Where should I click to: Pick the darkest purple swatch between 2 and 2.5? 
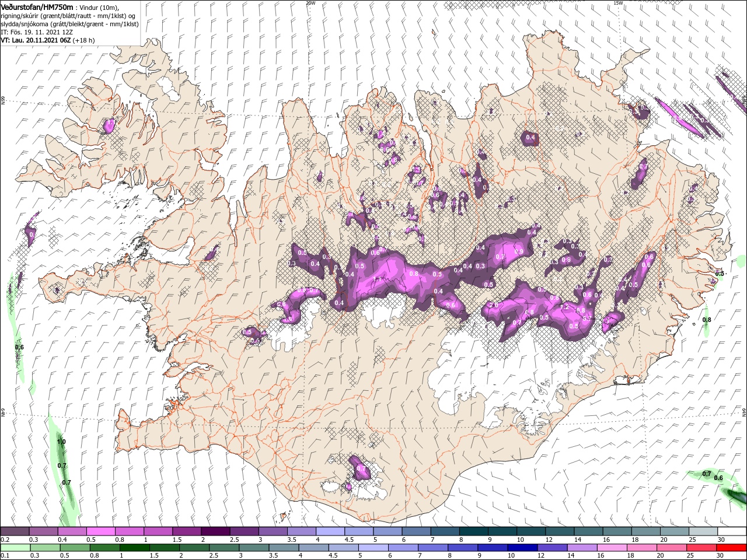click(x=215, y=531)
